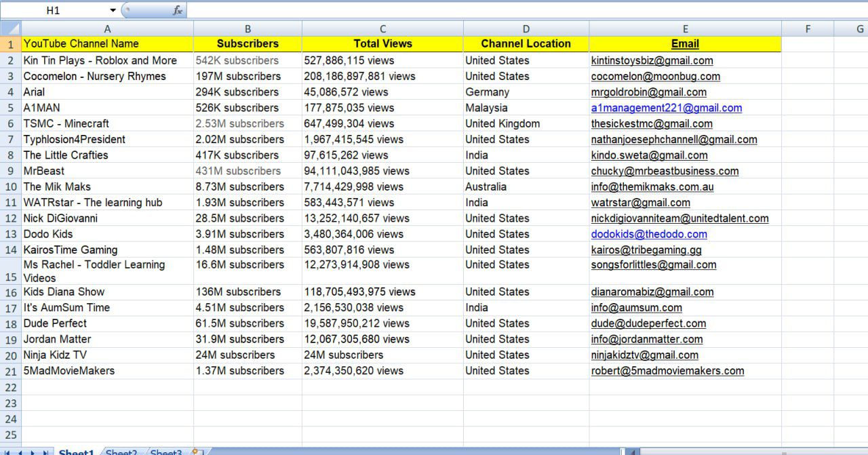Select column B by its header
868x455 pixels.
(248, 28)
